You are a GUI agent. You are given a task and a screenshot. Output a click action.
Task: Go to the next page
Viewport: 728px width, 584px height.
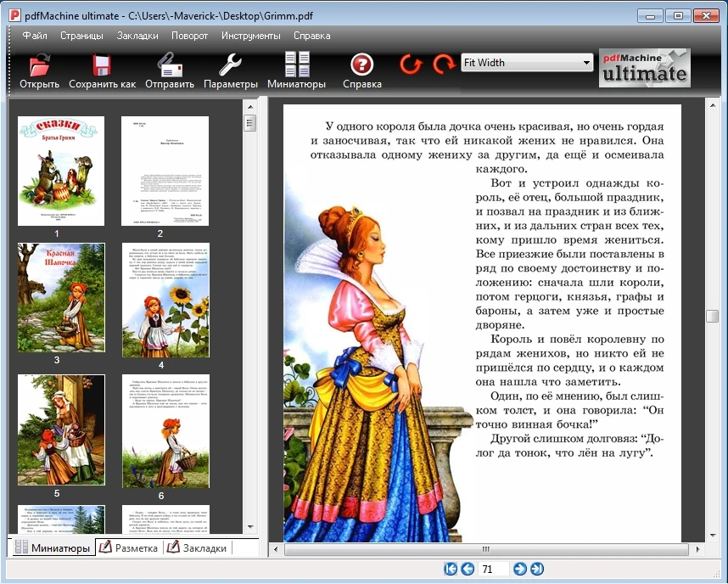(x=520, y=569)
